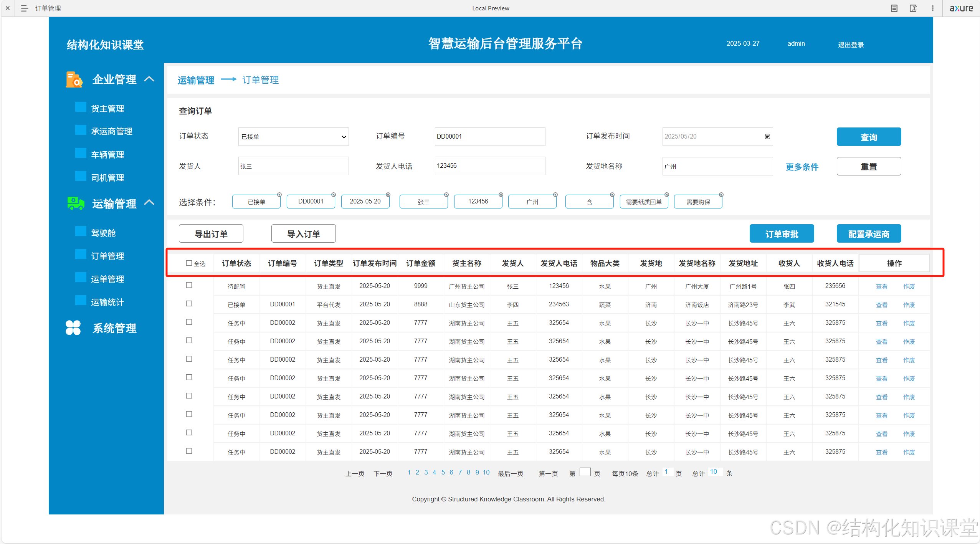The height and width of the screenshot is (544, 980).
Task: Remove the 已接单 filter tag via its x
Action: [x=279, y=195]
